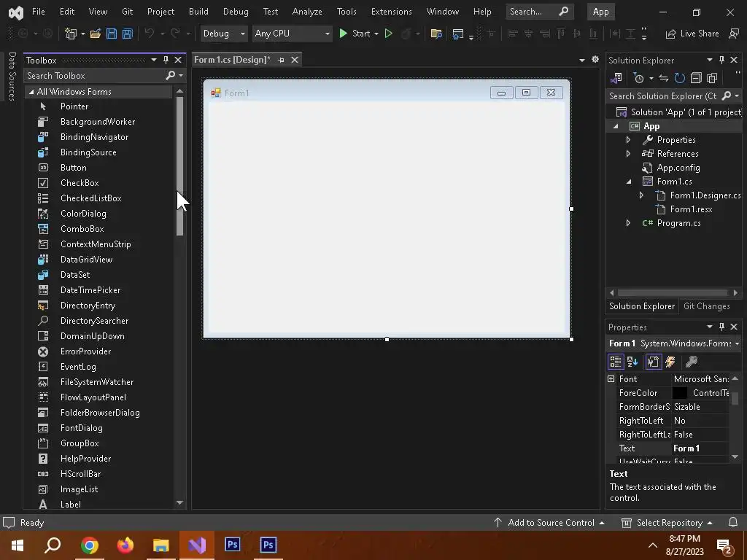Open the Analyze menu
The image size is (747, 560).
click(x=307, y=12)
